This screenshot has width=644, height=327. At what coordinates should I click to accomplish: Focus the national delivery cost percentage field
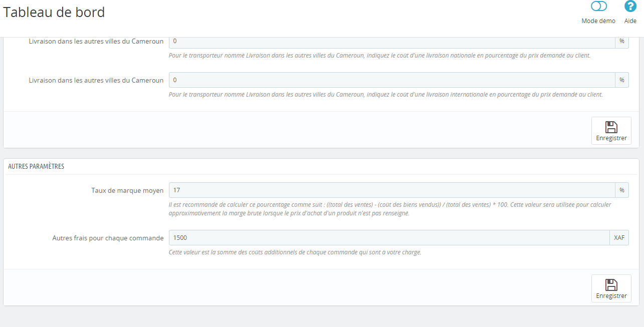392,41
